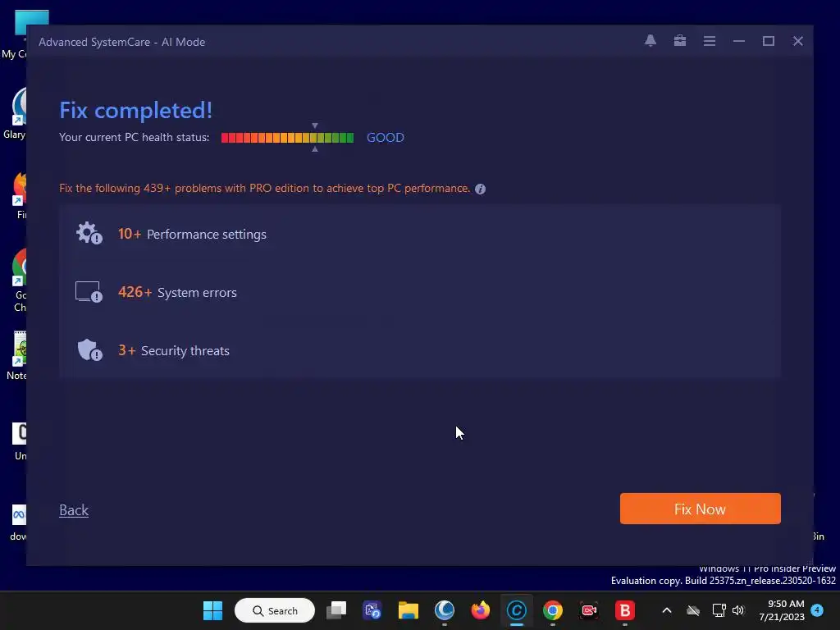Maximize the Advanced SystemCare window
Image resolution: width=840 pixels, height=630 pixels.
click(768, 41)
